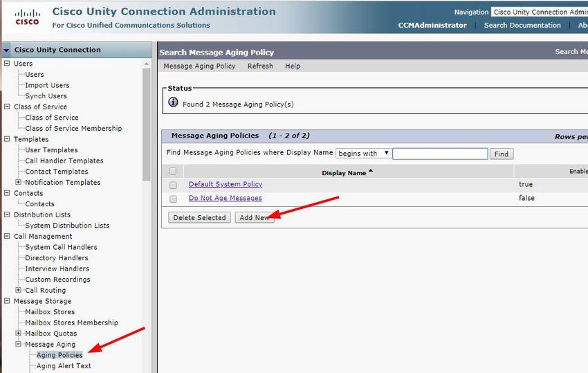The width and height of the screenshot is (588, 373).
Task: Click the Delete Selected button
Action: tap(199, 218)
